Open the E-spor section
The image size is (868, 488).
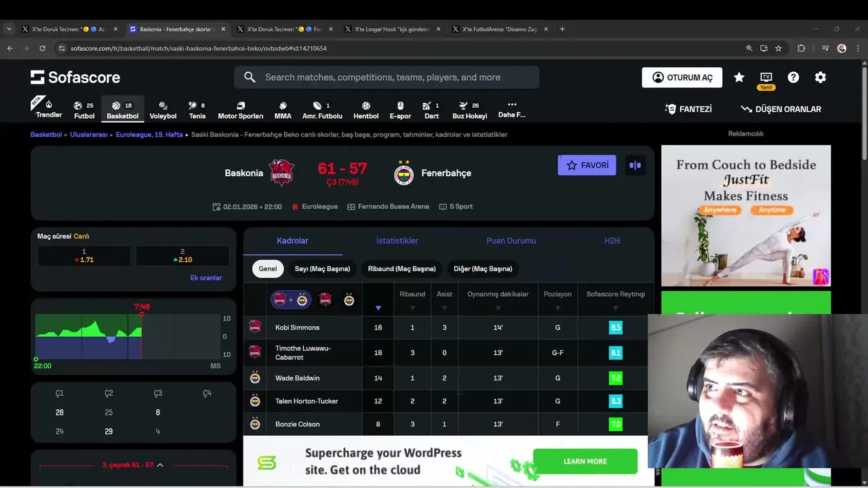(x=400, y=110)
